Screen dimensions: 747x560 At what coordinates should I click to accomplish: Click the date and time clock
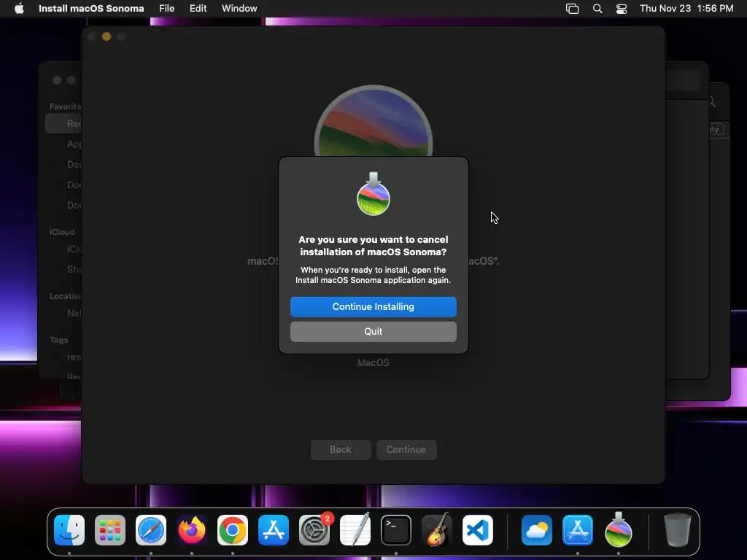[686, 9]
